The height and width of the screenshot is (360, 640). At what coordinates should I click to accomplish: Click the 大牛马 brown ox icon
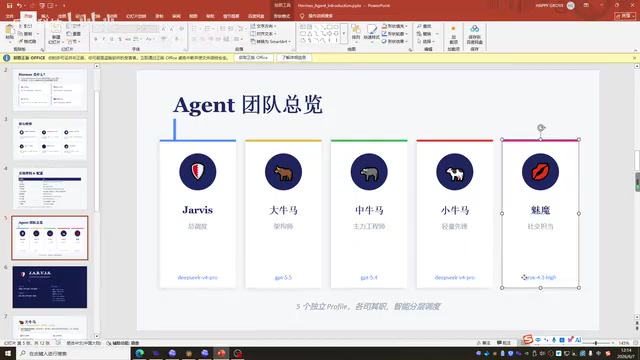(283, 172)
